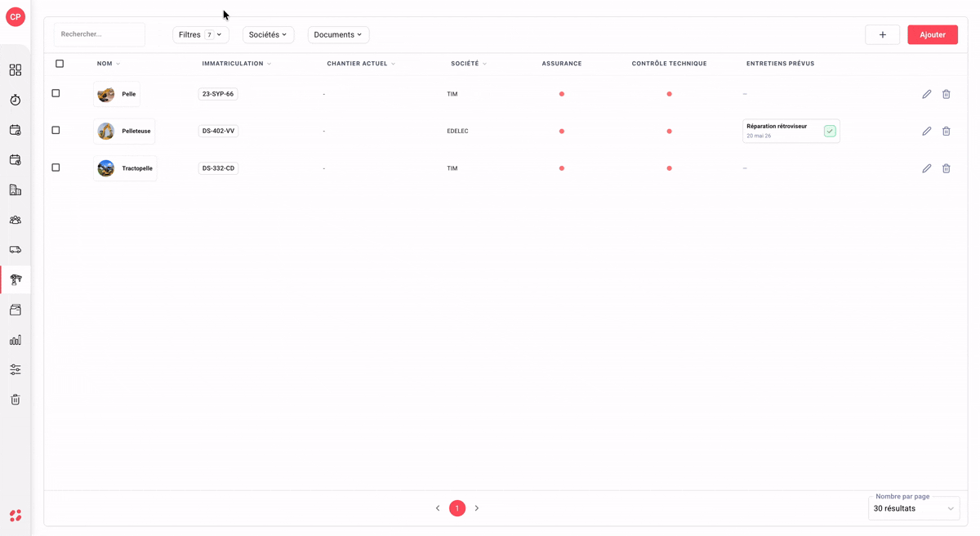Open the bar chart statistics icon
980x536 pixels.
(x=16, y=340)
